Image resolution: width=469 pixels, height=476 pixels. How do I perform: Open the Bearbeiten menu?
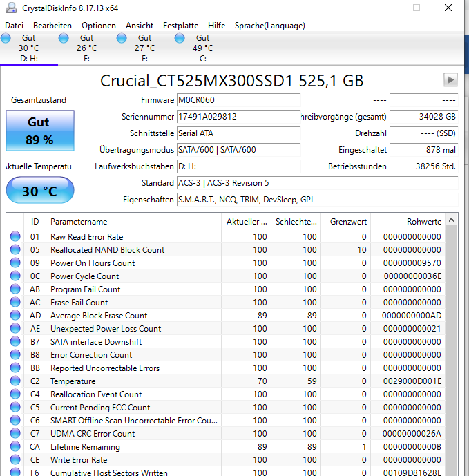[52, 26]
